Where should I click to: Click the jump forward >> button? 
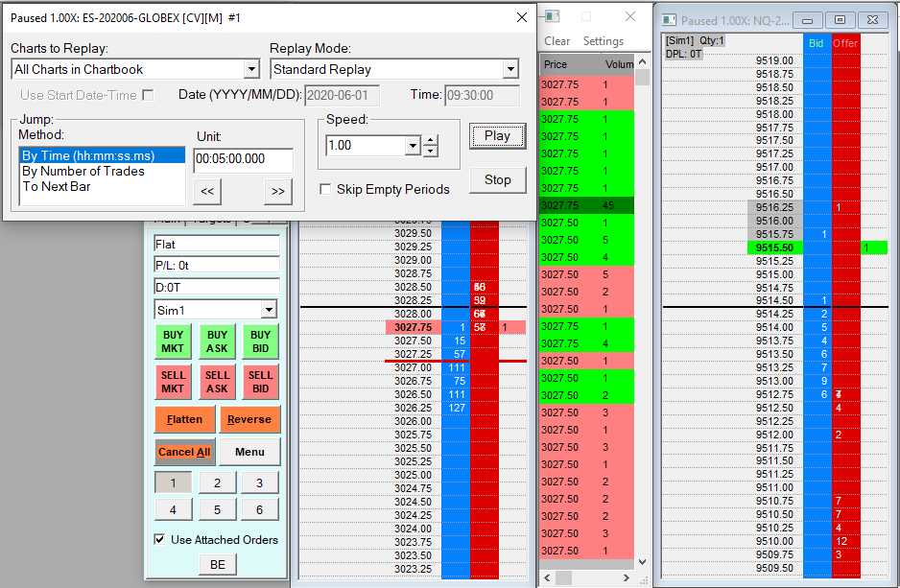(277, 192)
